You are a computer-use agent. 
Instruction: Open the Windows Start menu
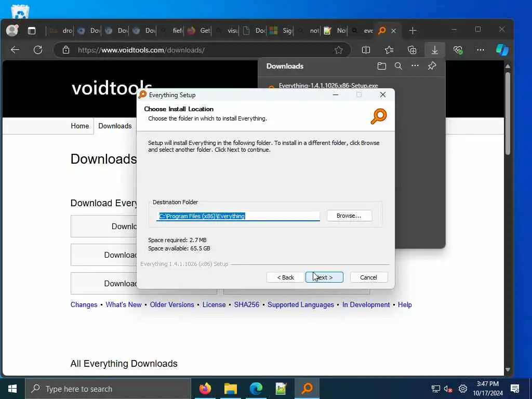(12, 389)
